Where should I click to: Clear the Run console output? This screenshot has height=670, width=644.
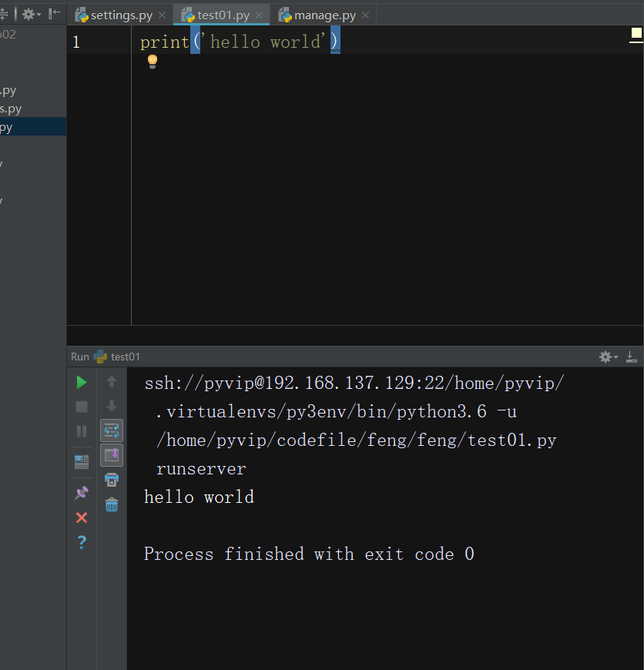pos(111,504)
